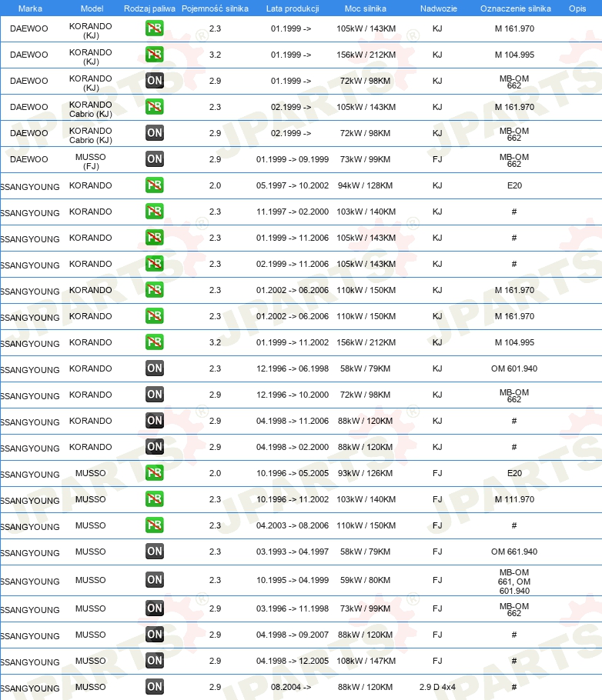Screen dimensions: 602x700
Task: Select power cell 94kW / 128KM
Action: 365,185
